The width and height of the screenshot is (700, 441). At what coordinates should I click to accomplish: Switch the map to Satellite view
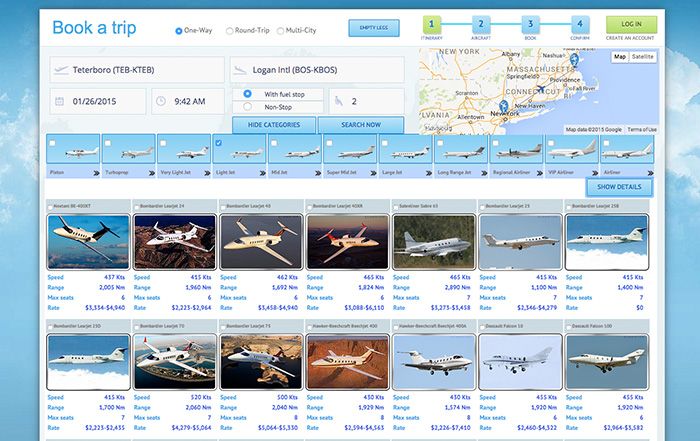point(642,57)
